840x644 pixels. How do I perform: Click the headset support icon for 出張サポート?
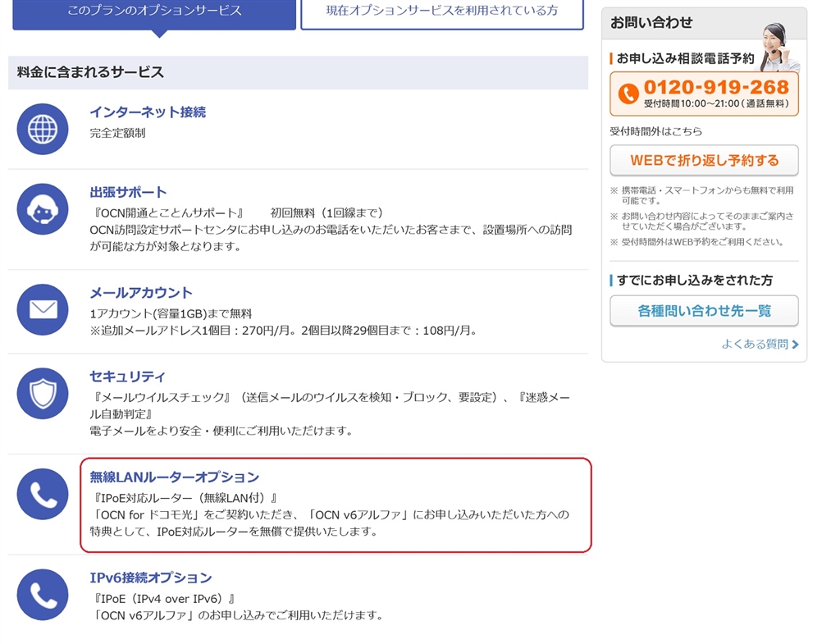pos(43,209)
